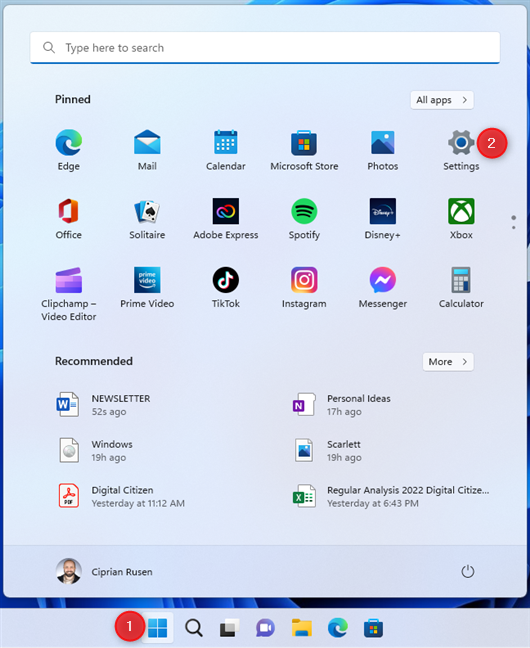530x648 pixels.
Task: Launch Prime Video
Action: 147,287
